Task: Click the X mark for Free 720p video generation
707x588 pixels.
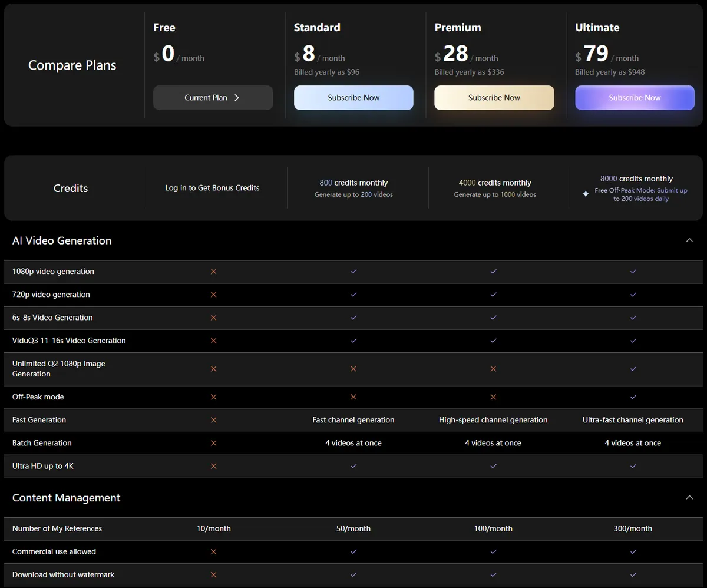Action: (x=213, y=295)
